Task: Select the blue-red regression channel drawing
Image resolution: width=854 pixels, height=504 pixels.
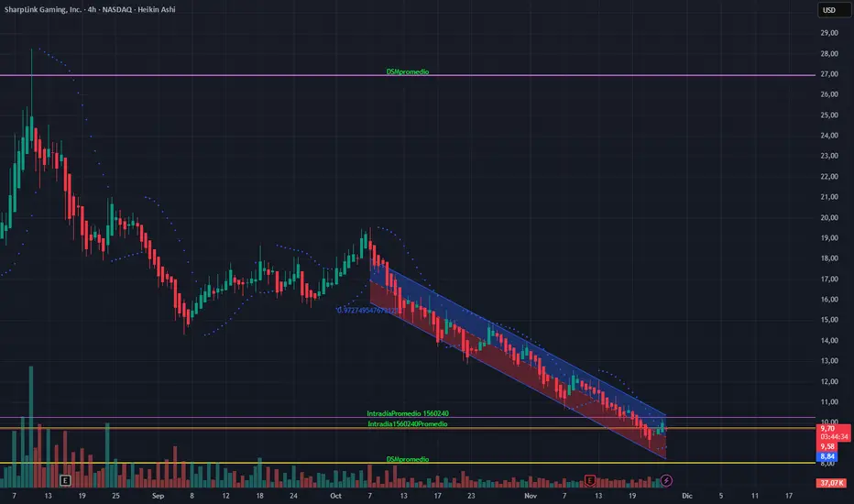Action: pyautogui.click(x=518, y=359)
